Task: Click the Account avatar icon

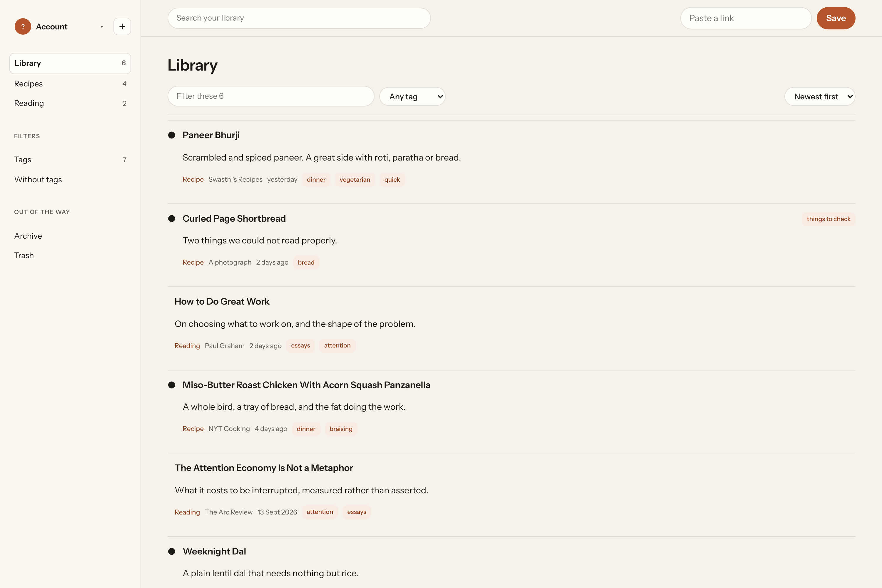Action: [23, 27]
